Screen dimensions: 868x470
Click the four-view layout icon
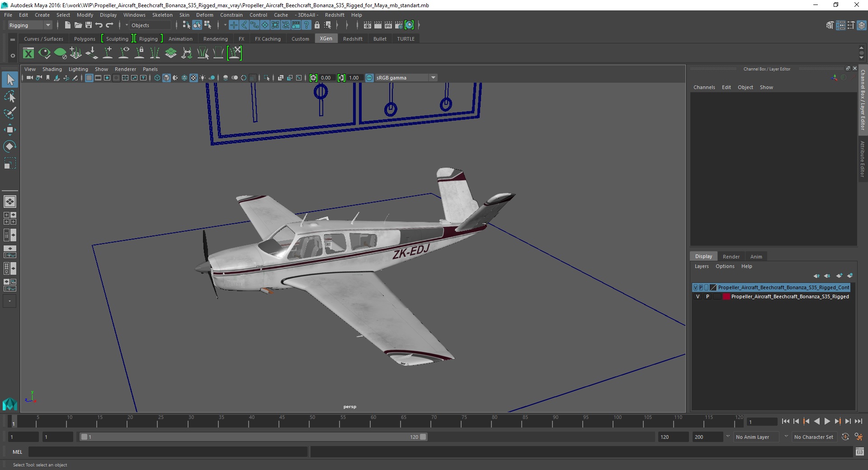(10, 218)
